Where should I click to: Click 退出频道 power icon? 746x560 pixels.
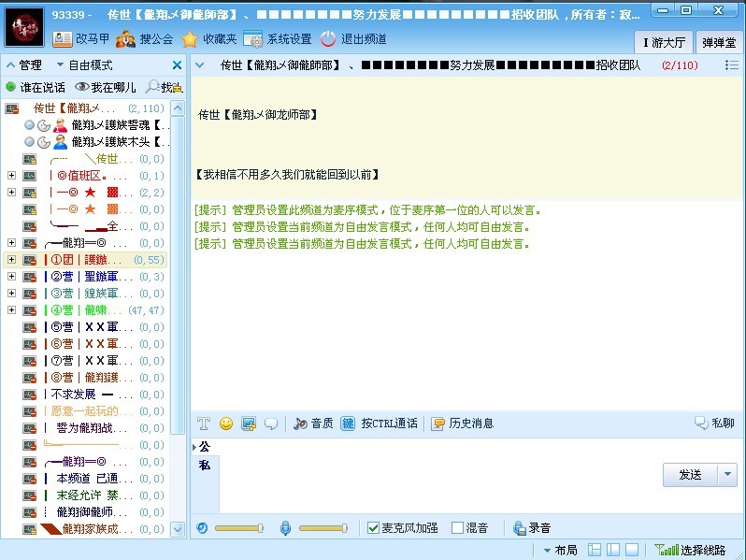click(x=328, y=39)
